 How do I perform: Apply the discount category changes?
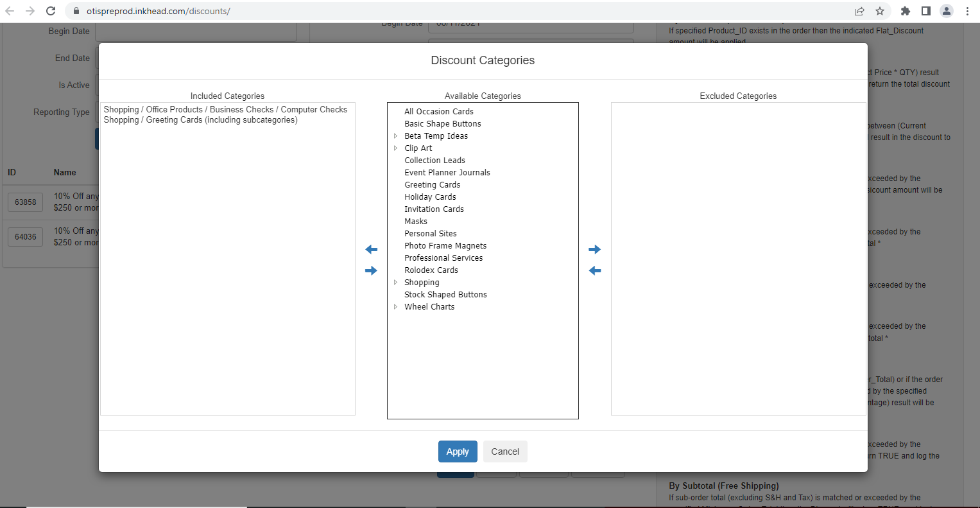458,451
